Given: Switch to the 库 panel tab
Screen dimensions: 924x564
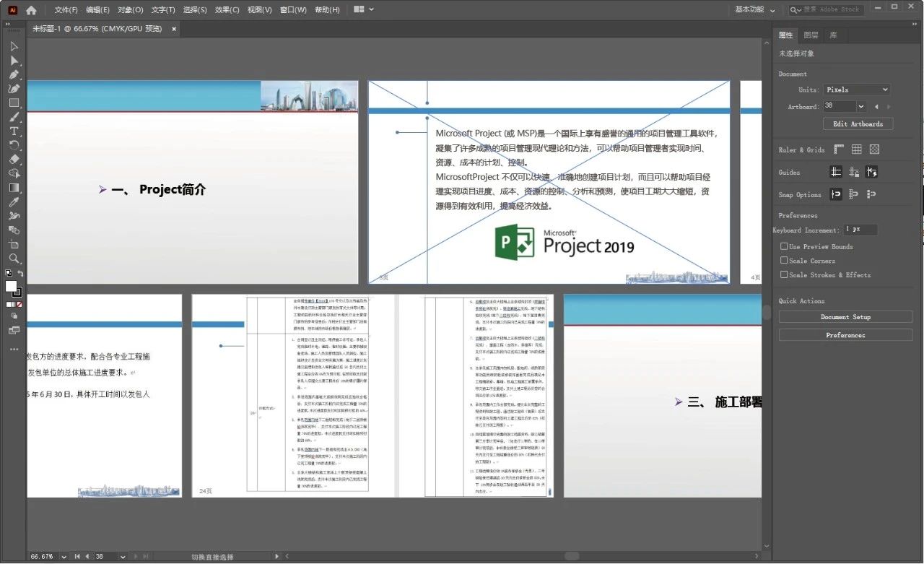Looking at the screenshot, I should coord(833,35).
